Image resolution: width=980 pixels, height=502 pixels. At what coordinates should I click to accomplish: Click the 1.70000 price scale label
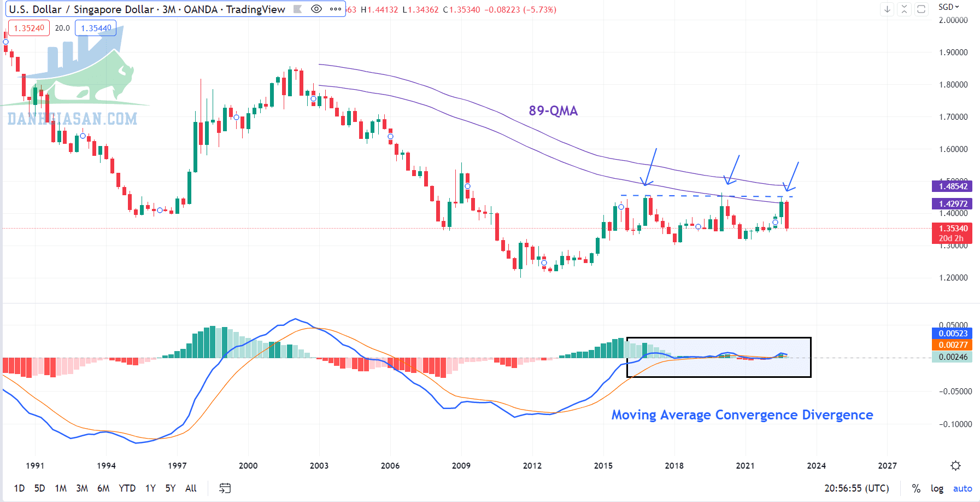(x=953, y=117)
